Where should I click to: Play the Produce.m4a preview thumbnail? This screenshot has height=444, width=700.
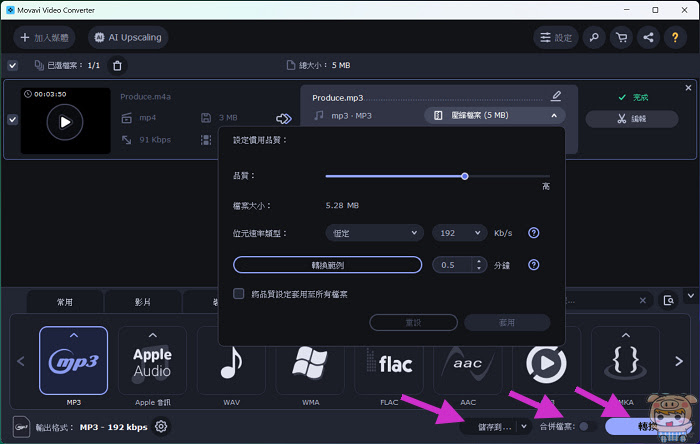65,122
